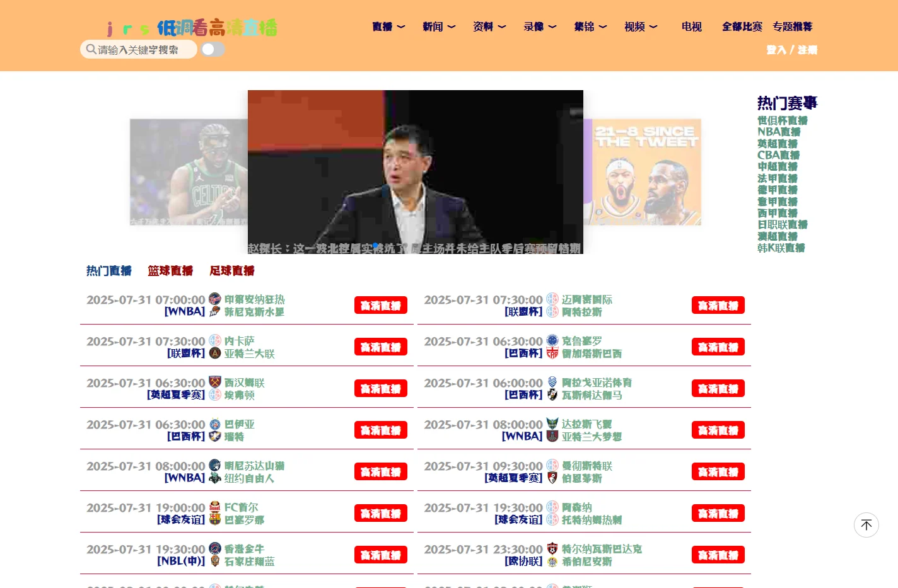Screen dimensions: 898x588
Task: Expand the 资料 dropdown menu
Action: coord(489,26)
